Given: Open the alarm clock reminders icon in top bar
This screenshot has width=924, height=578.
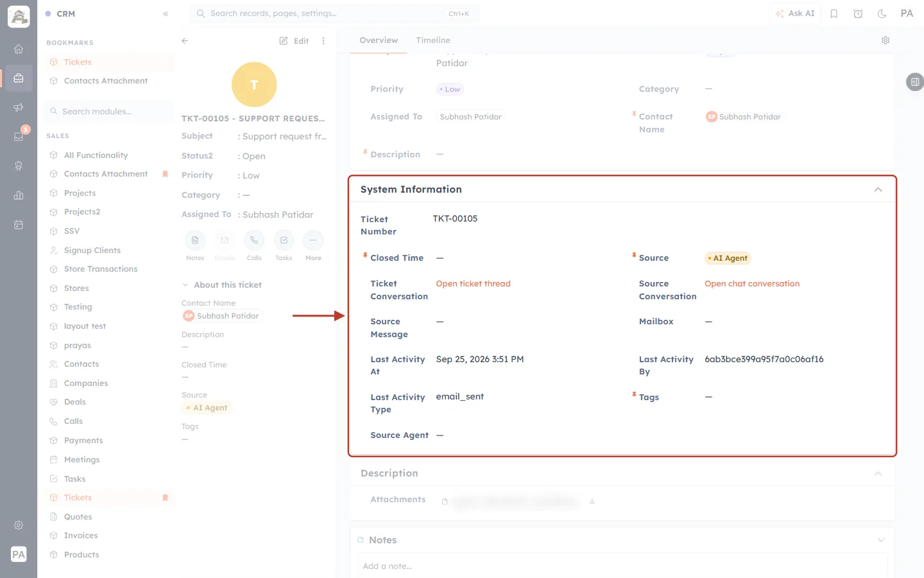Looking at the screenshot, I should [x=858, y=13].
